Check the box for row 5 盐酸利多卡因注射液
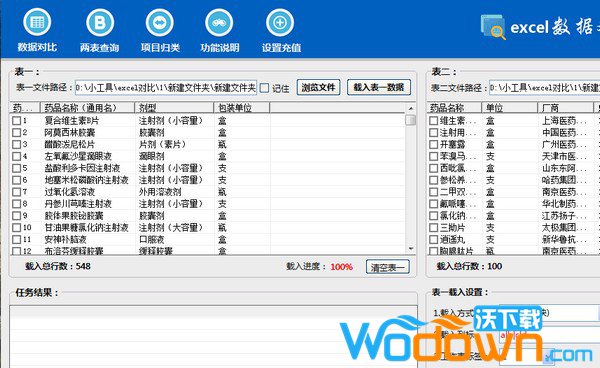Image resolution: width=600 pixels, height=368 pixels. [16, 168]
